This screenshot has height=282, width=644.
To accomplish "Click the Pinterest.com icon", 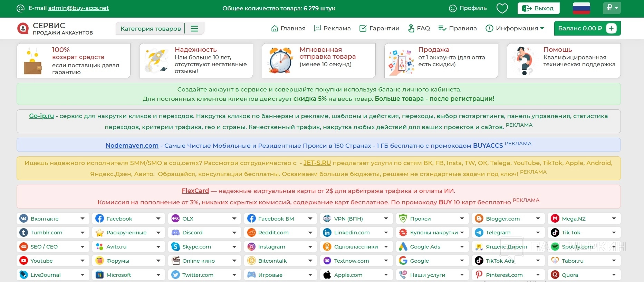I will coord(479,275).
